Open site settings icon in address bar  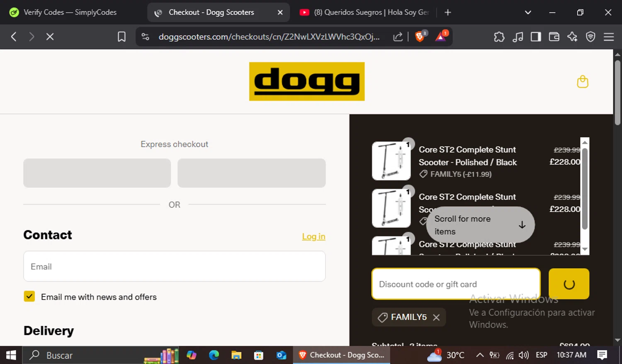click(x=145, y=37)
